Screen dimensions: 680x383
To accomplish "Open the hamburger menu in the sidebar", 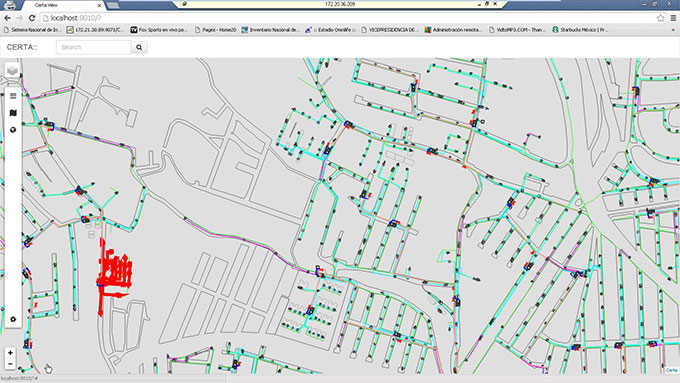I will coord(13,96).
